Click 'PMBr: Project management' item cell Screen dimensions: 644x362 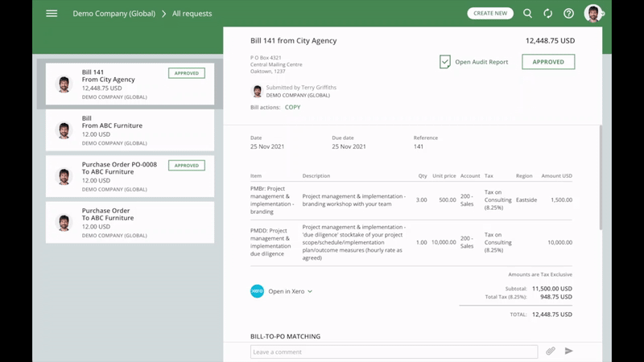272,200
